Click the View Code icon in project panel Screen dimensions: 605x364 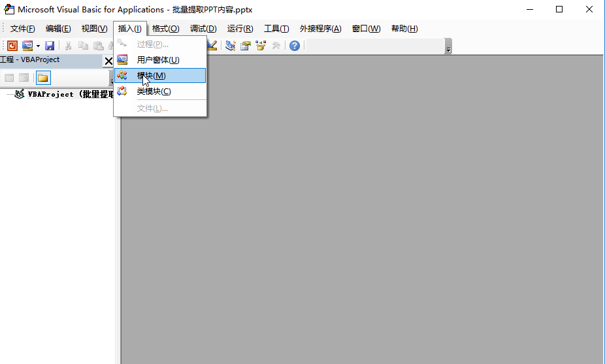pos(9,78)
